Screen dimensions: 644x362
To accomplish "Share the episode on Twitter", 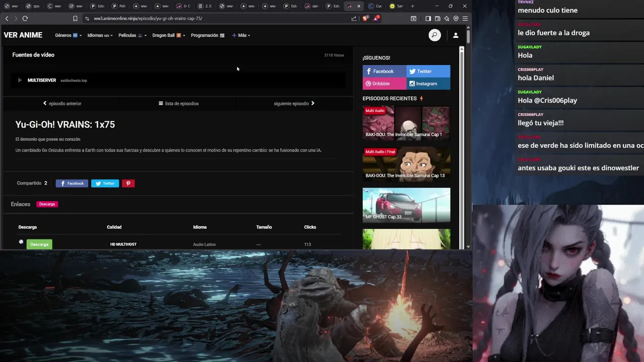I will pos(105,184).
